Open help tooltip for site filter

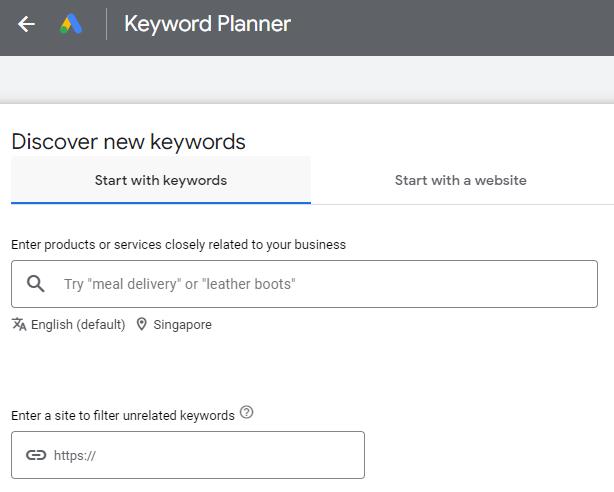[247, 412]
